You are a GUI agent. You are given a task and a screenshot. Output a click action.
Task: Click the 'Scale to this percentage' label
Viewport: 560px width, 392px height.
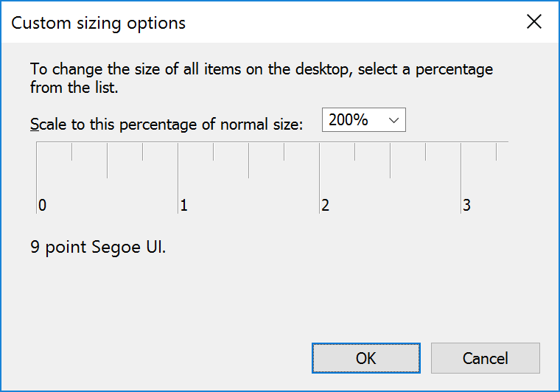tap(167, 124)
